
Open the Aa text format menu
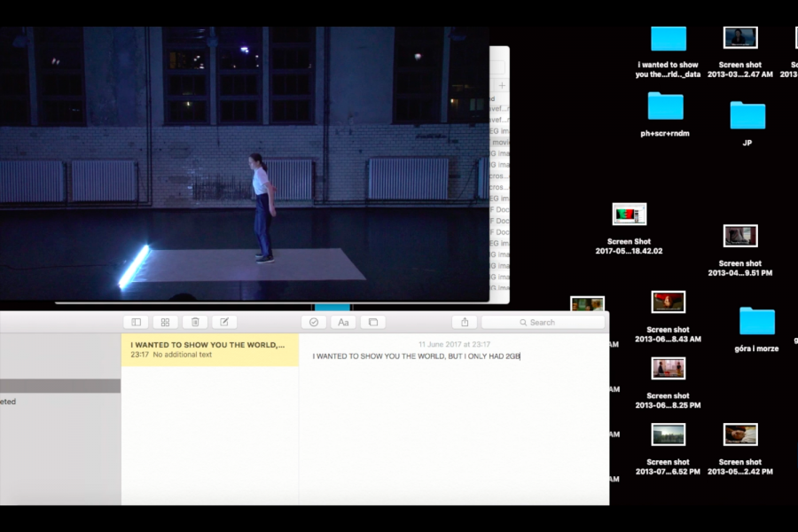(x=343, y=323)
